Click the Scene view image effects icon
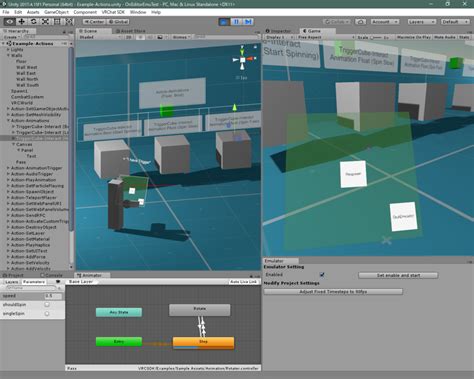This screenshot has height=379, width=474. pos(160,37)
